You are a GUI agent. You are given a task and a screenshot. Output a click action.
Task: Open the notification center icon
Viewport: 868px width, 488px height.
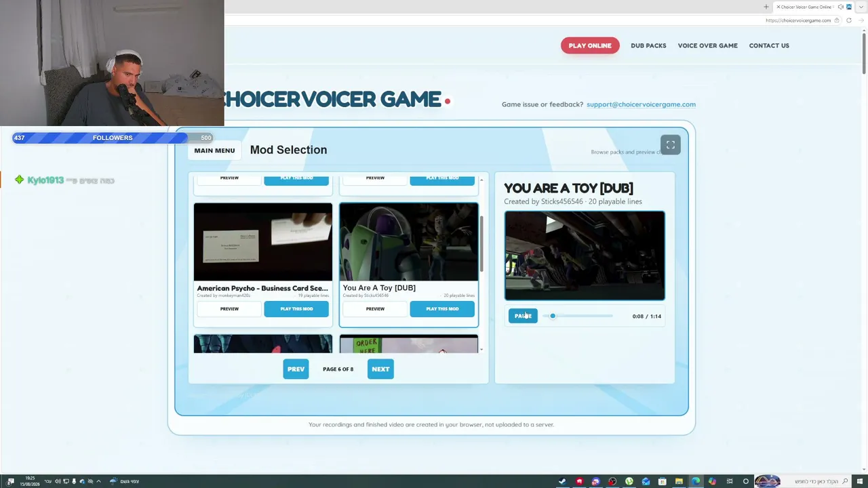click(x=10, y=481)
